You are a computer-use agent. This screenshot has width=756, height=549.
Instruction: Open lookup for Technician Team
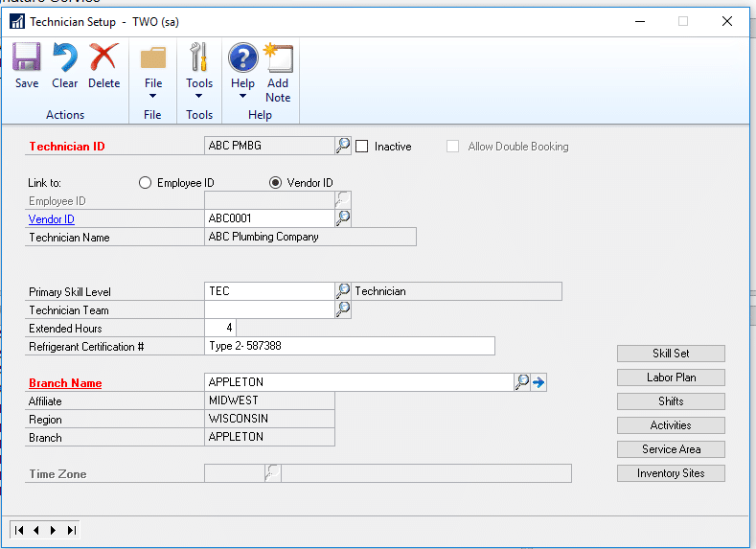tap(343, 309)
